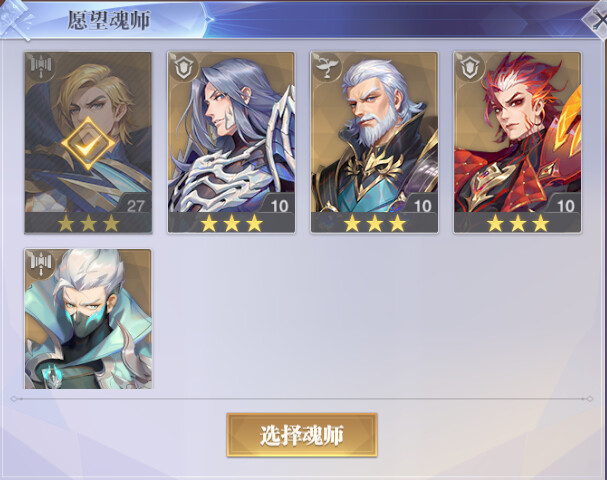Click the gold checkmark on blond hero

tap(88, 144)
